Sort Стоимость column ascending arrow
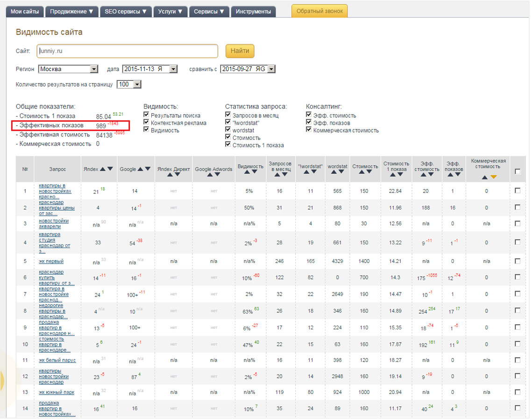The height and width of the screenshot is (419, 532). 362,172
